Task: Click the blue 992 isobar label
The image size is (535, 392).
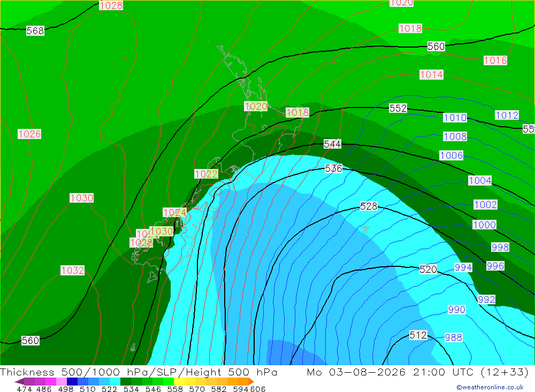Action: (x=486, y=300)
